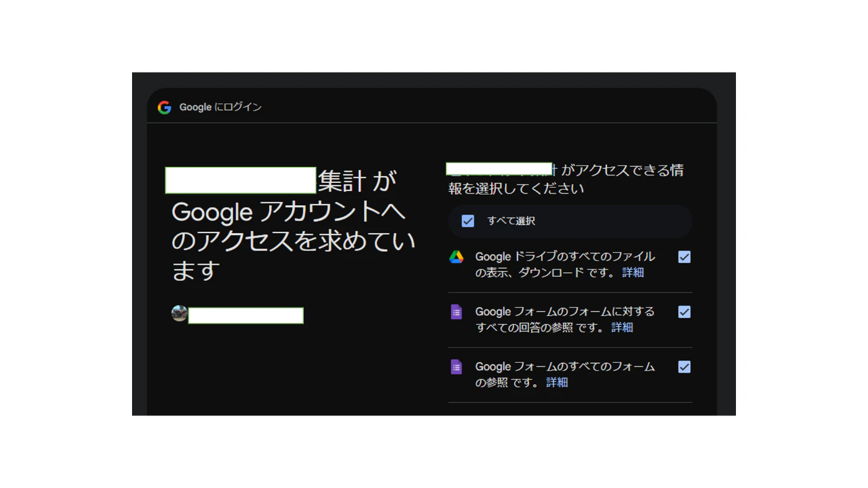Open 詳細 link for すべてのフォームの参照 permission
The height and width of the screenshot is (488, 868).
(x=557, y=383)
